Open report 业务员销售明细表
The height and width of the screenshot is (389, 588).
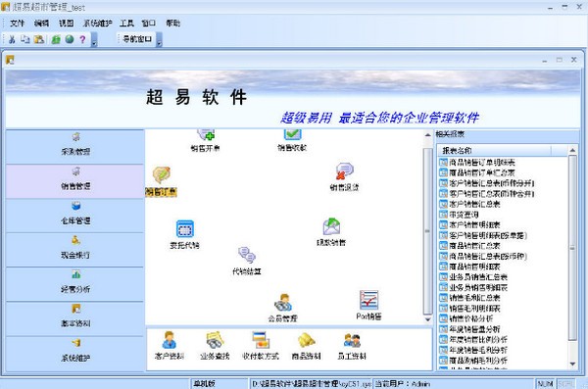tap(478, 288)
